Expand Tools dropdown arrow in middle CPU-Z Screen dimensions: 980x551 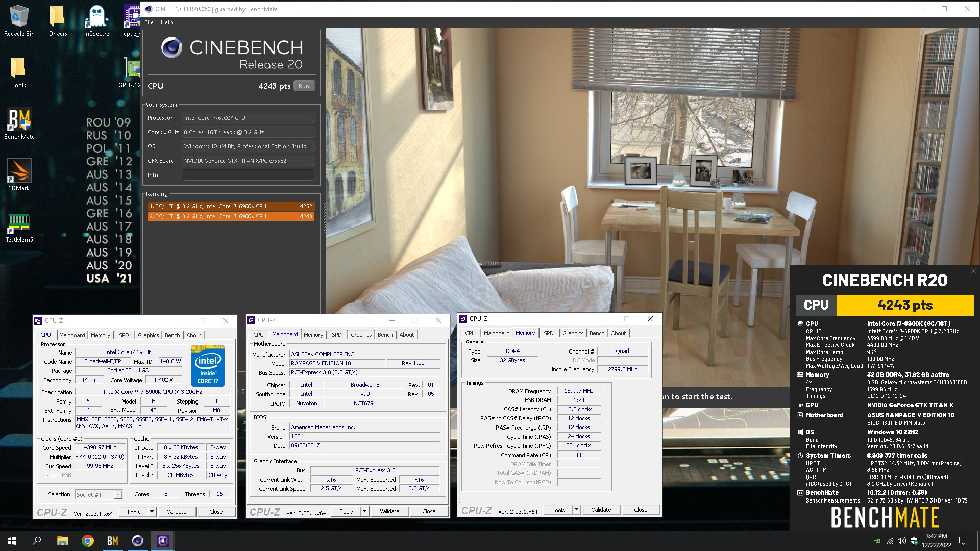coord(364,511)
